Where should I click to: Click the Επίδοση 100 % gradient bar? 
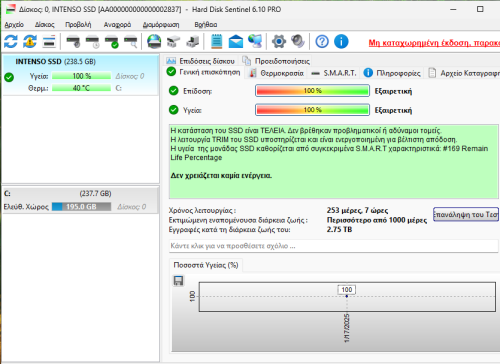tap(312, 91)
